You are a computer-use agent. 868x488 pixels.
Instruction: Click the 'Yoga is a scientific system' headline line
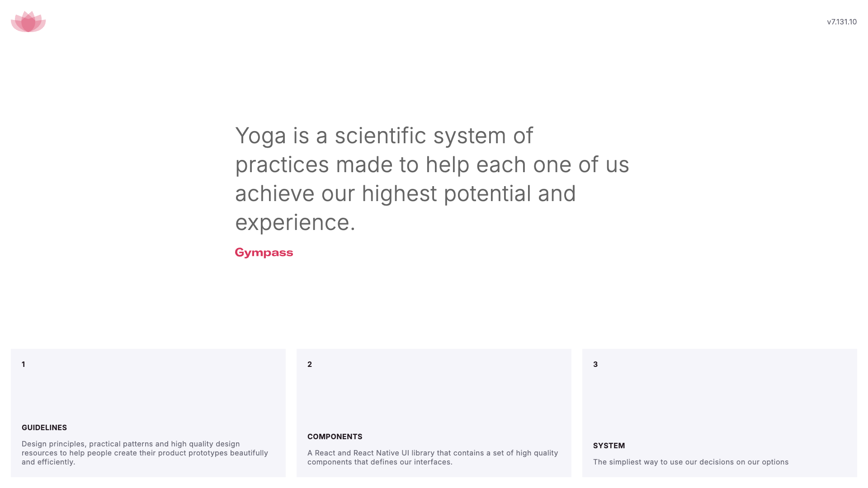tap(384, 136)
